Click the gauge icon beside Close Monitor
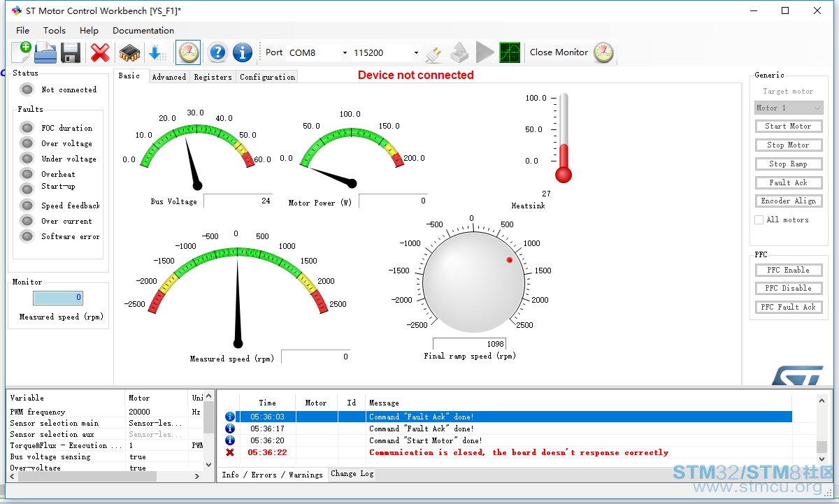839x504 pixels. [x=603, y=52]
